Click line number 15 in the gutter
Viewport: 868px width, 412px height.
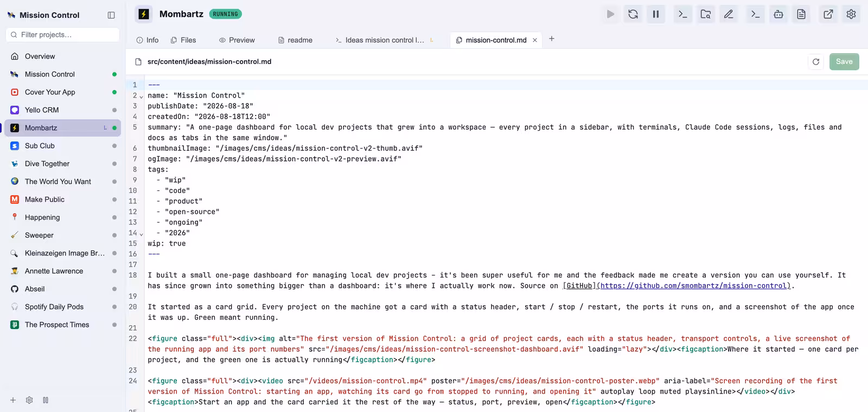133,243
